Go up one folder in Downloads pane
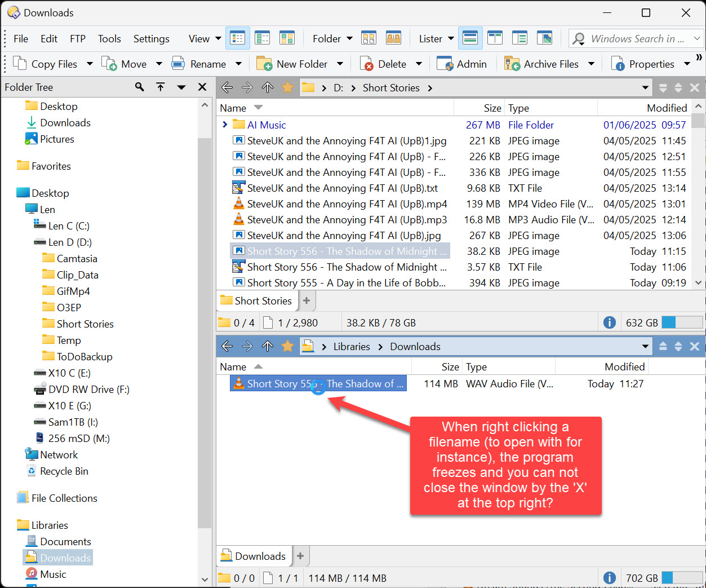 [x=268, y=346]
